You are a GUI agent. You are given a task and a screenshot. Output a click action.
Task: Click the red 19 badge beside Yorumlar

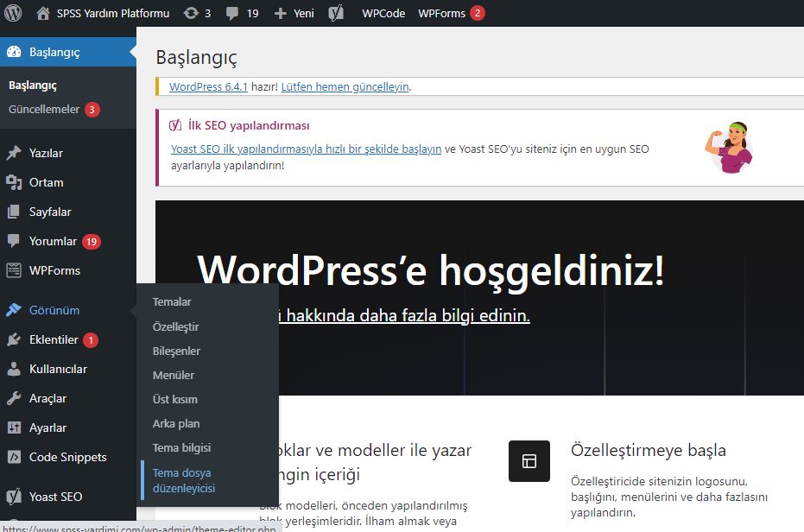[92, 242]
